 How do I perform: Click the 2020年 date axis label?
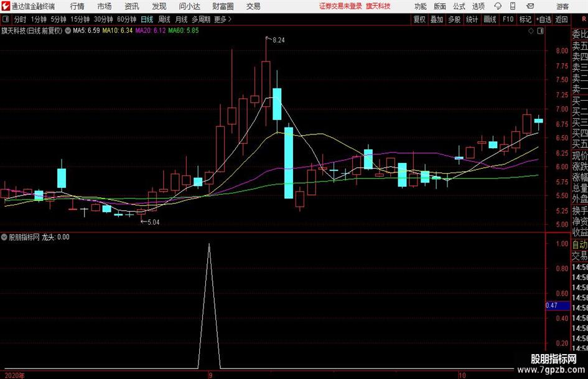coord(14,375)
